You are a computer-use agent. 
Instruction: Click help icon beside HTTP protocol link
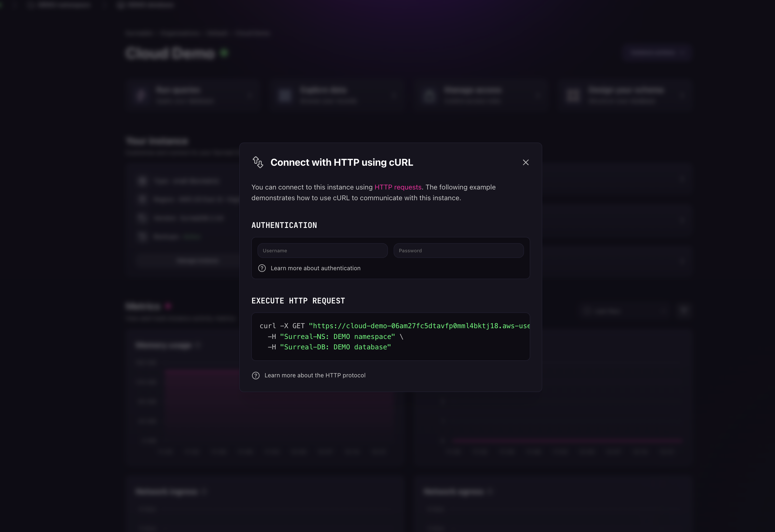(x=255, y=376)
